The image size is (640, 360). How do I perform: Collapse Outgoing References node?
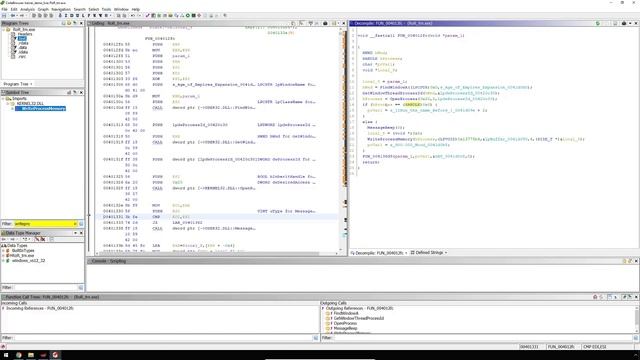tap(323, 308)
